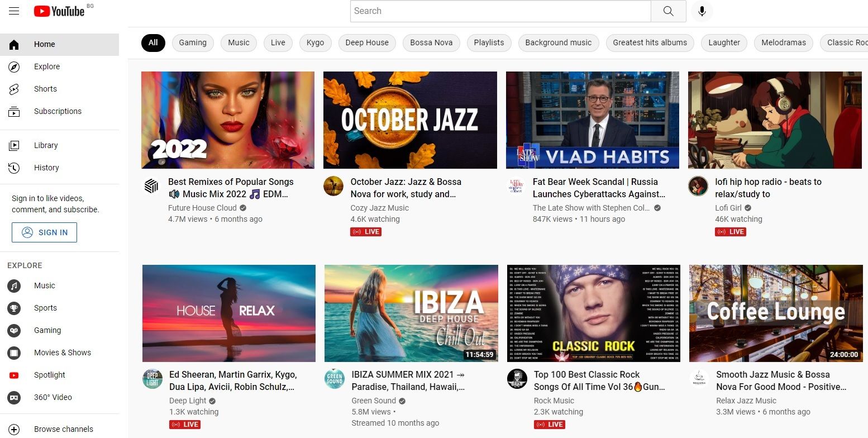Open Rock Music channel avatar
868x438 pixels.
[517, 379]
